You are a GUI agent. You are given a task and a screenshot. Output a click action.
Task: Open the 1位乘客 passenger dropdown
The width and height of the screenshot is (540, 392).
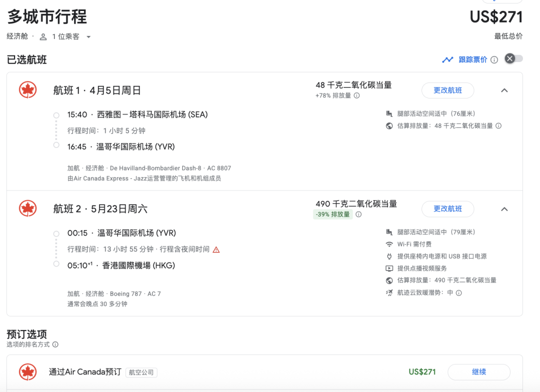click(x=65, y=36)
